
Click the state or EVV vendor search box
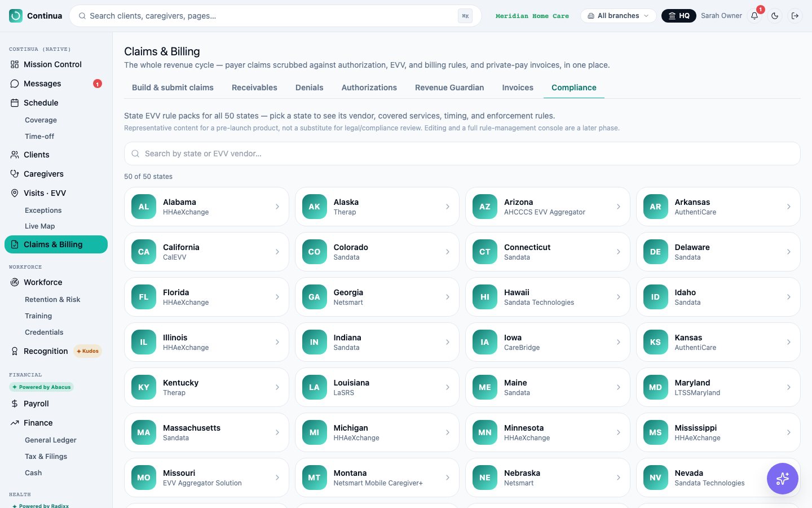click(462, 154)
